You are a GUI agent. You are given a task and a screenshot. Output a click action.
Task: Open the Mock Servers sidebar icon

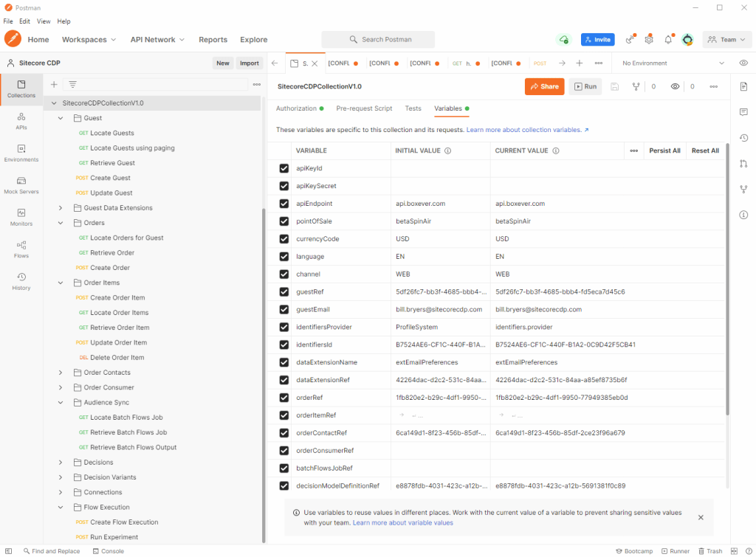pyautogui.click(x=21, y=184)
